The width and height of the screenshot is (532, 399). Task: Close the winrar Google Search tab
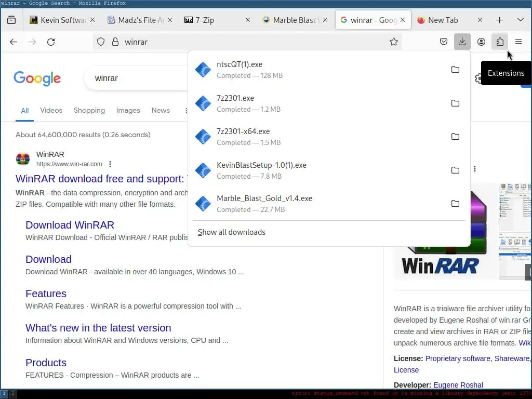403,20
